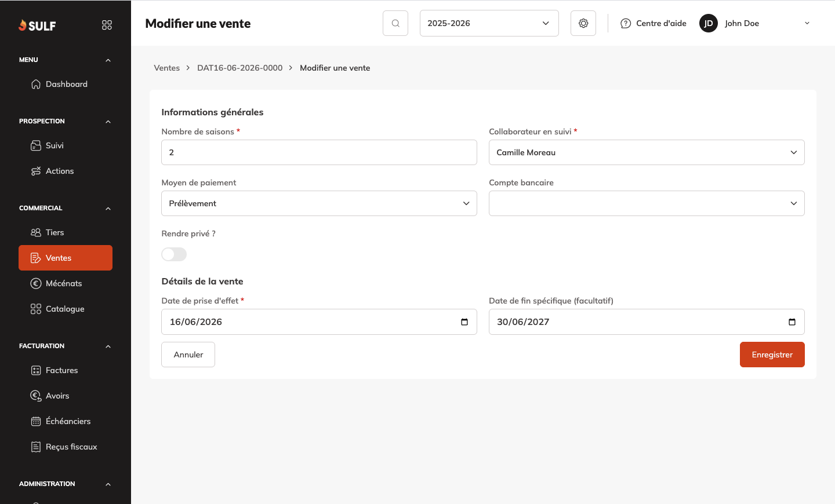Click the help question mark icon
The height and width of the screenshot is (504, 835).
pyautogui.click(x=626, y=23)
